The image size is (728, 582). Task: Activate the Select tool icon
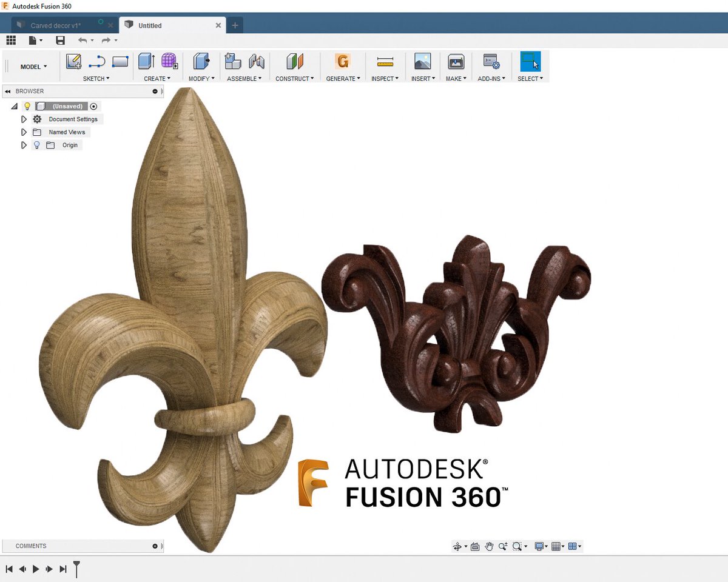pyautogui.click(x=530, y=61)
